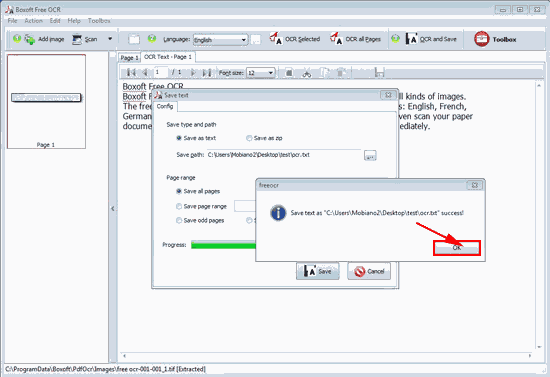The image size is (550, 377).
Task: Collapse the thumbnail panel with the arrow
Action: pos(113,208)
